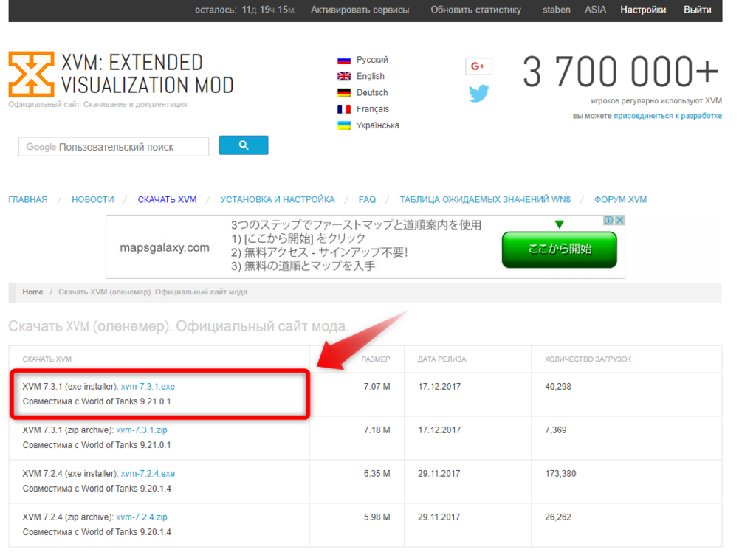The height and width of the screenshot is (555, 756).
Task: Click Выйти to log out
Action: [x=697, y=10]
